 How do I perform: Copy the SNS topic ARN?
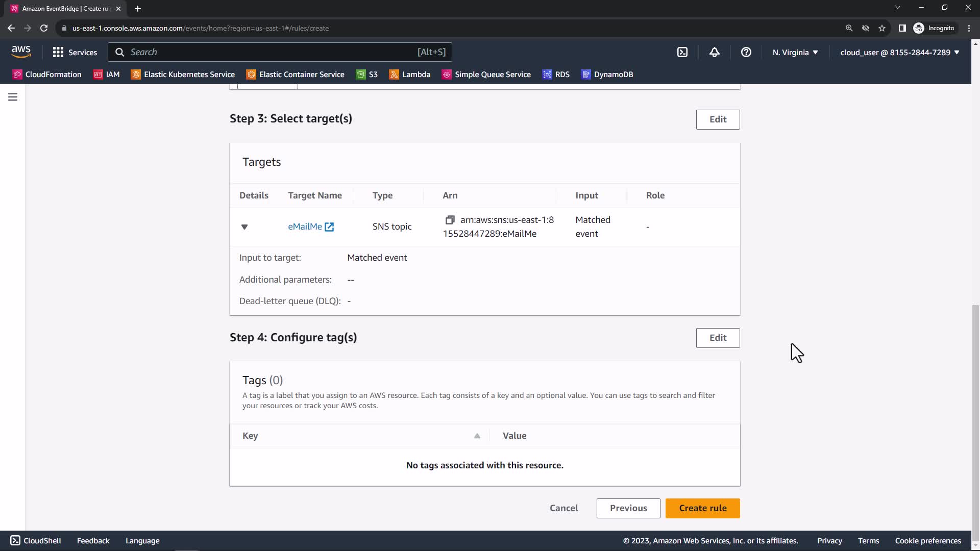point(450,220)
